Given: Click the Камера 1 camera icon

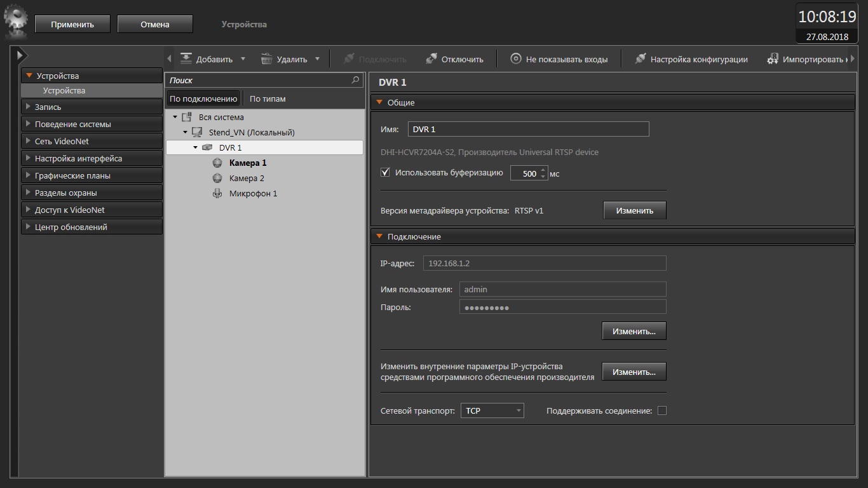Looking at the screenshot, I should click(217, 163).
